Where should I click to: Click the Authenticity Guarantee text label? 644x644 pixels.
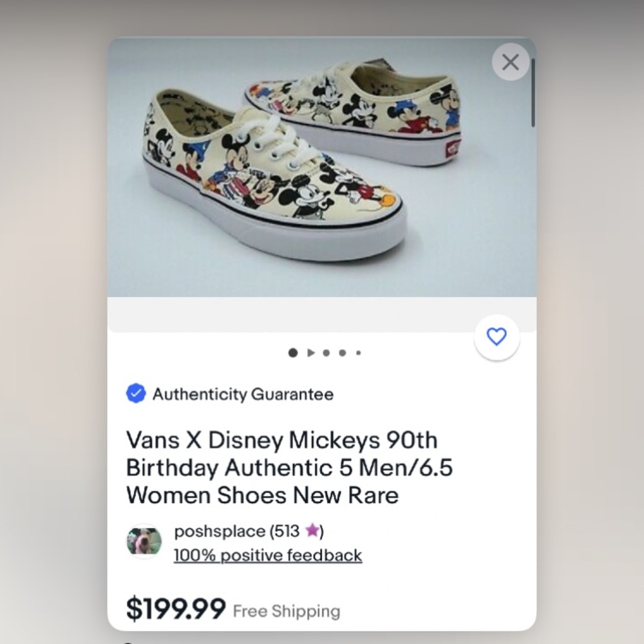click(x=241, y=394)
